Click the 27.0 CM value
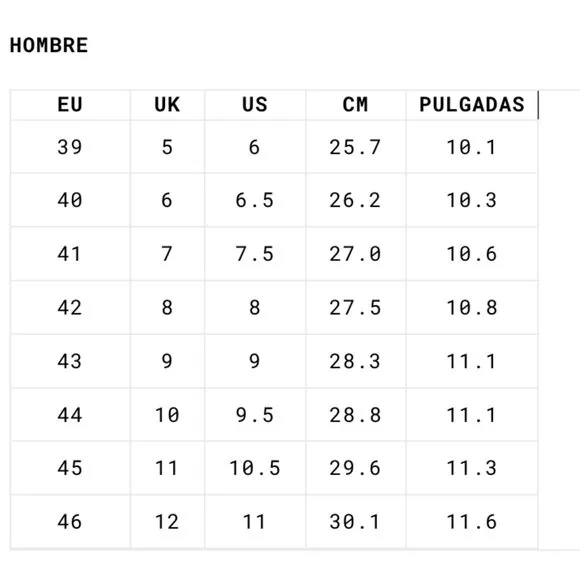Image resolution: width=580 pixels, height=580 pixels. coord(355,254)
